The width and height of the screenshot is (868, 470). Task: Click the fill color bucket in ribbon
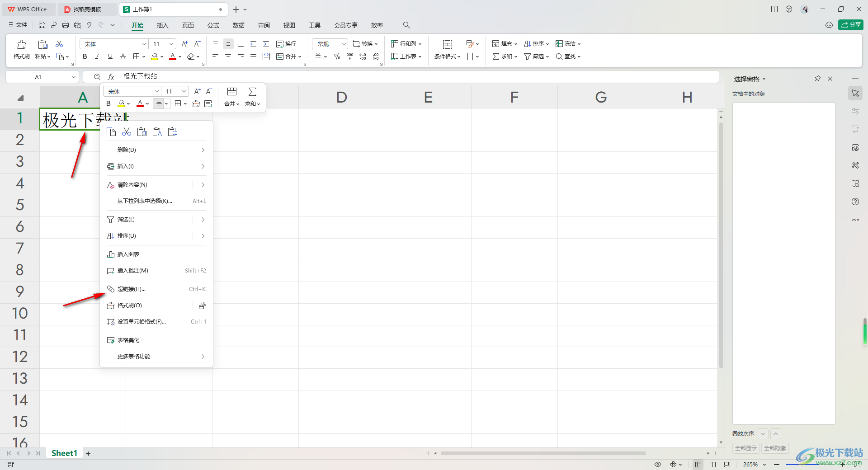155,56
